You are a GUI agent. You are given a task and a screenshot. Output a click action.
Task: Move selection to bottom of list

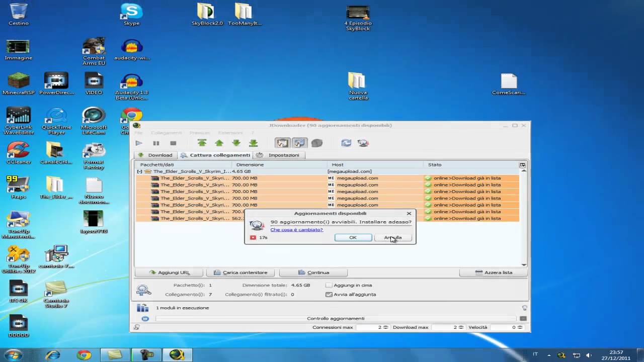coord(253,143)
